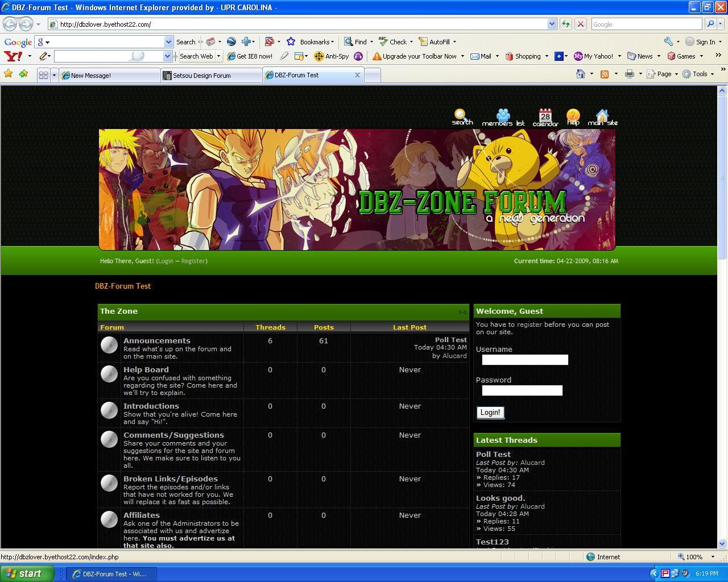Click the Google toolbar Search button
728x582 pixels.
(185, 41)
